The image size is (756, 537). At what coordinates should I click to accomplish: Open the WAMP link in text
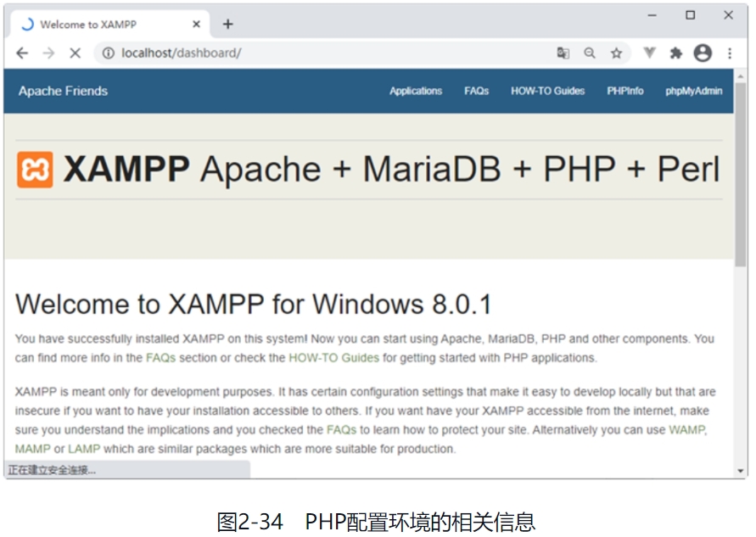click(x=686, y=430)
